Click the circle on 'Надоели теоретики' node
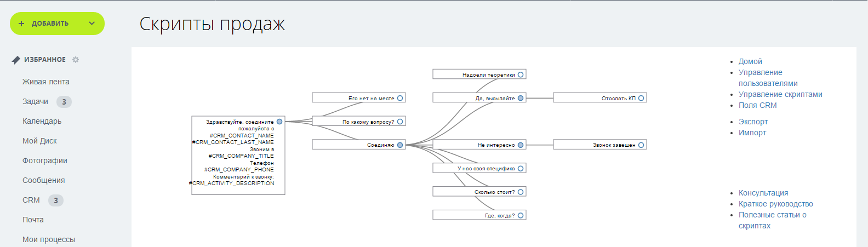This screenshot has width=868, height=247. [521, 74]
